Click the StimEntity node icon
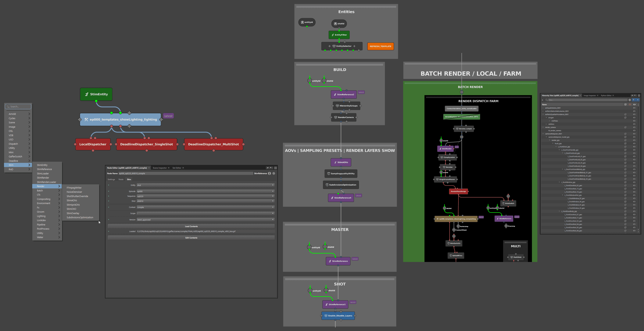The height and width of the screenshot is (331, 644). pos(87,94)
